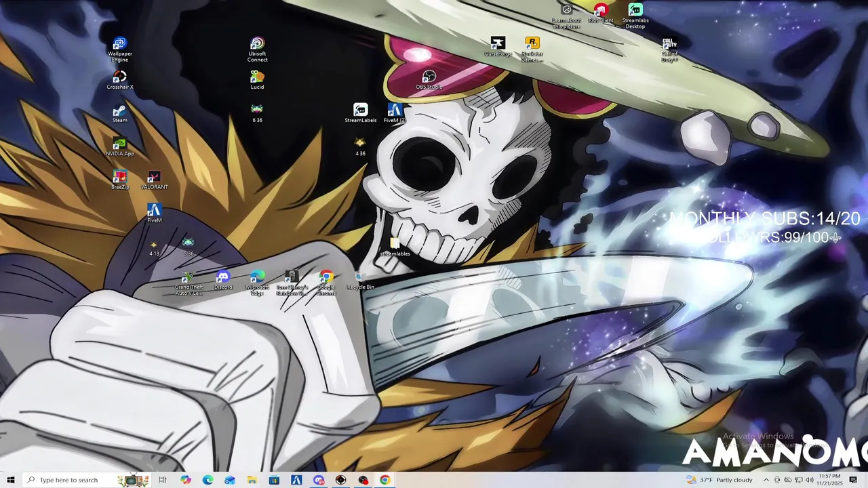Image resolution: width=868 pixels, height=488 pixels.
Task: Select the Riot Client desktop icon
Action: tap(600, 14)
